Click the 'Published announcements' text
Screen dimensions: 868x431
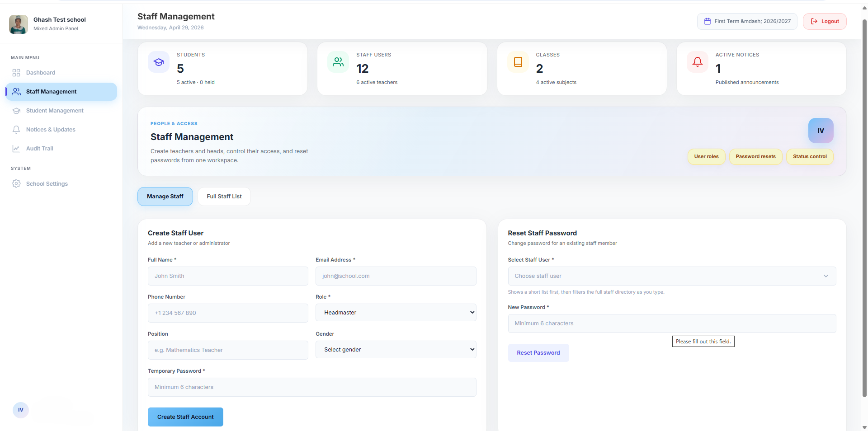tap(747, 82)
